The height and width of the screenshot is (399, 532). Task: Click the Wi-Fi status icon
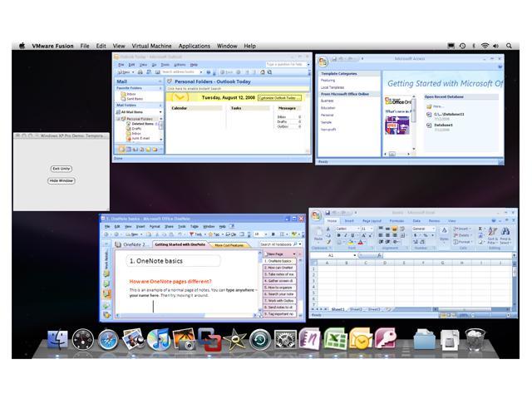click(485, 46)
